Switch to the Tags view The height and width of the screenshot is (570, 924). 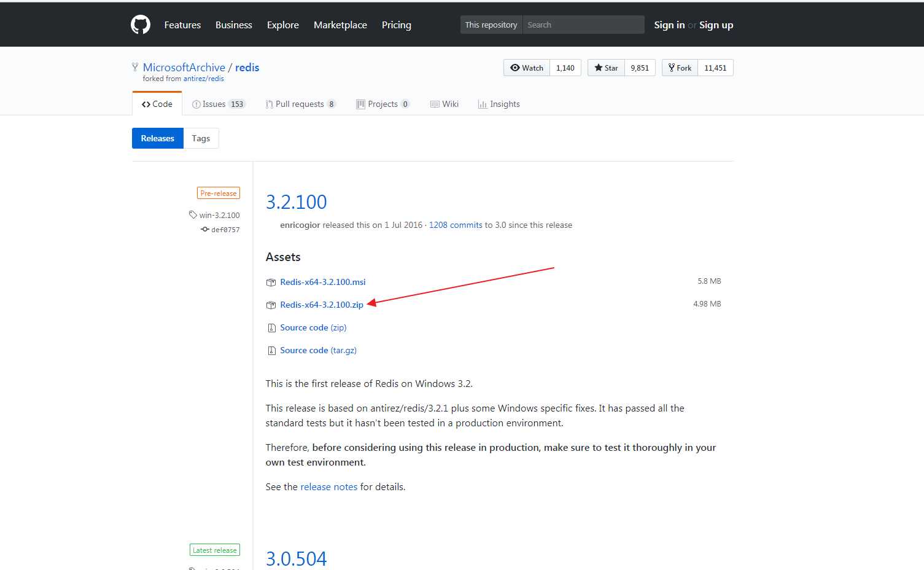pyautogui.click(x=201, y=138)
